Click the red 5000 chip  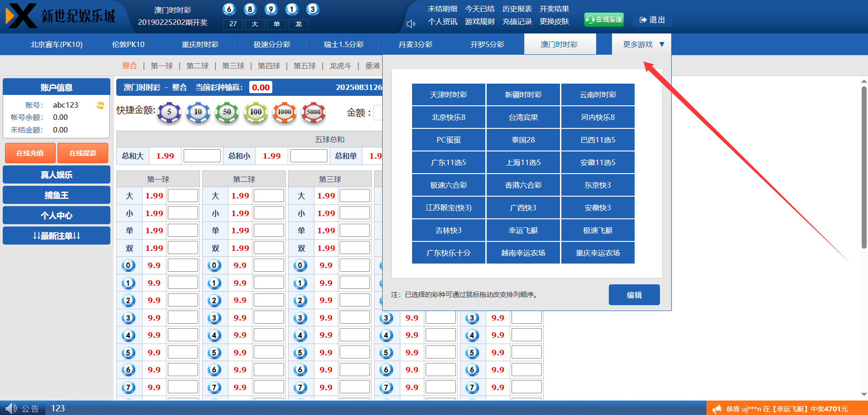[313, 113]
